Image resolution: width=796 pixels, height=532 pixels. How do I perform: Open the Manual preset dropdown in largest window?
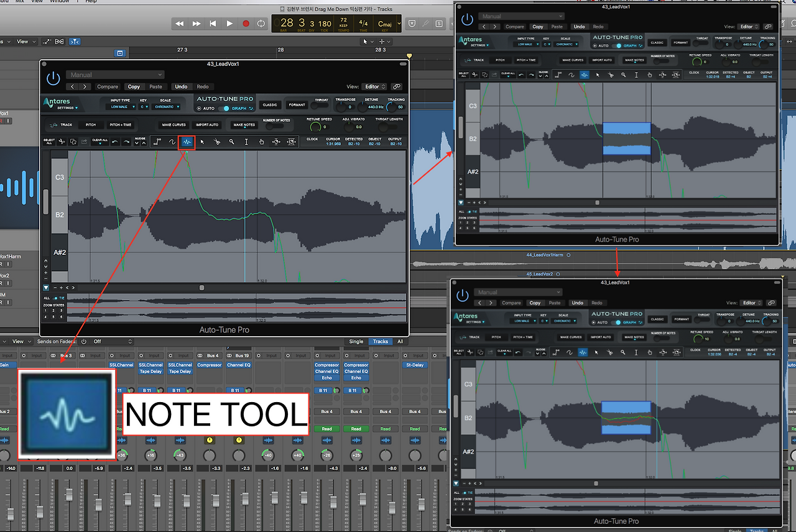115,75
